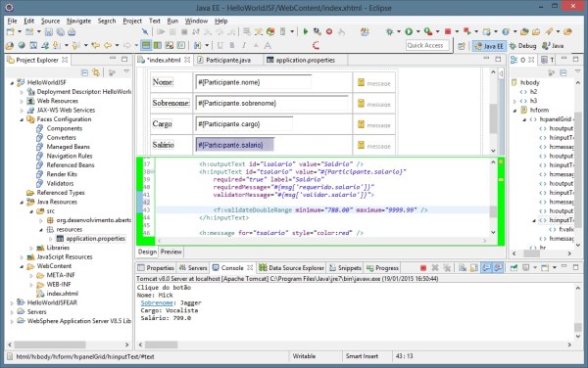Switch to the Debug perspective
The image size is (588, 368).
click(522, 46)
